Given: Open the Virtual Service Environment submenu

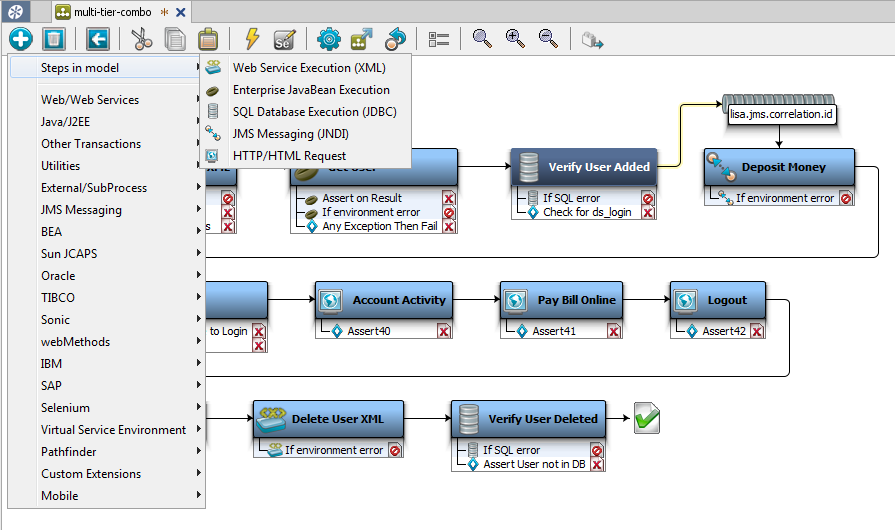Looking at the screenshot, I should point(113,430).
